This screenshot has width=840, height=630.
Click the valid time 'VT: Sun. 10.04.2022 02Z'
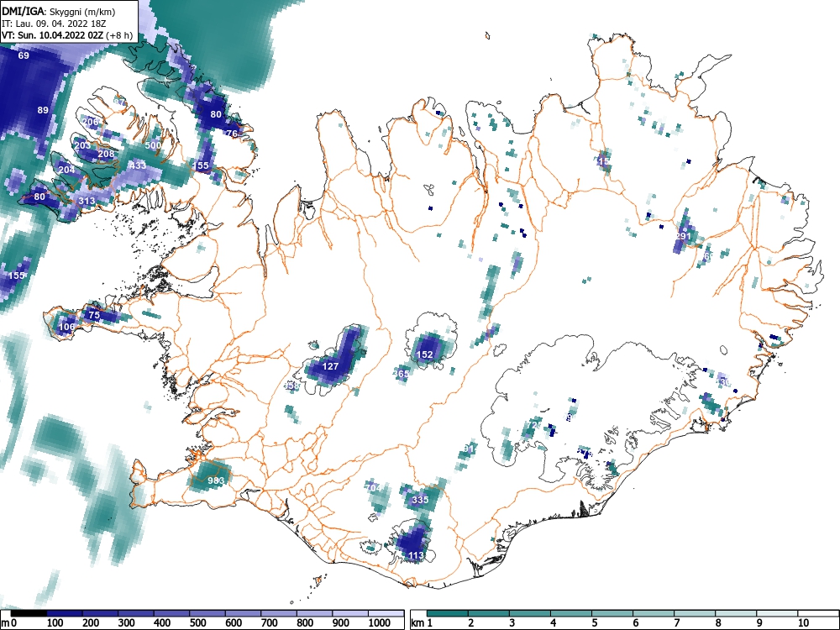[x=53, y=35]
